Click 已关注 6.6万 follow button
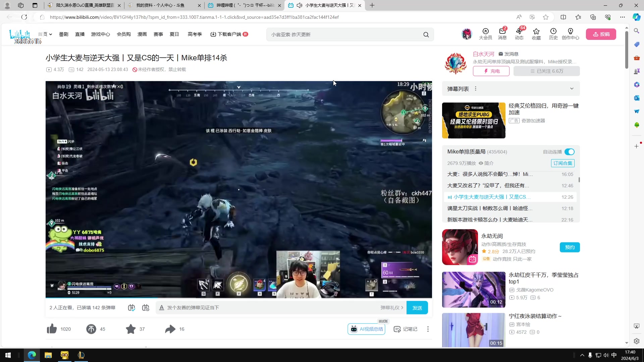This screenshot has height=362, width=644. pyautogui.click(x=546, y=71)
